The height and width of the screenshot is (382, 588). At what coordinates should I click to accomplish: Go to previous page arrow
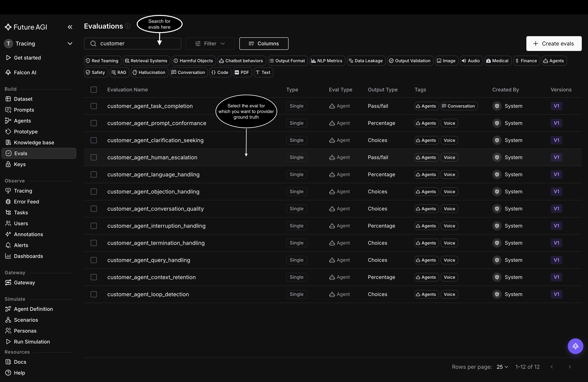point(552,367)
